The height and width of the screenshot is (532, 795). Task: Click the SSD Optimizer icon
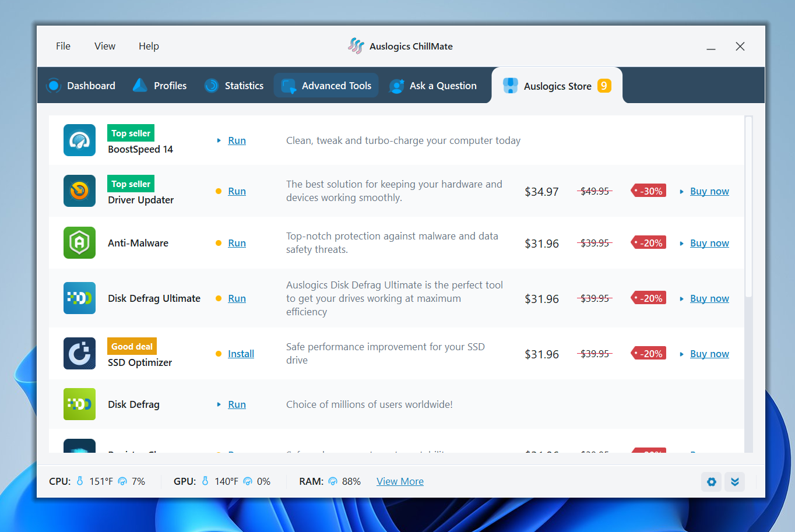click(x=79, y=353)
